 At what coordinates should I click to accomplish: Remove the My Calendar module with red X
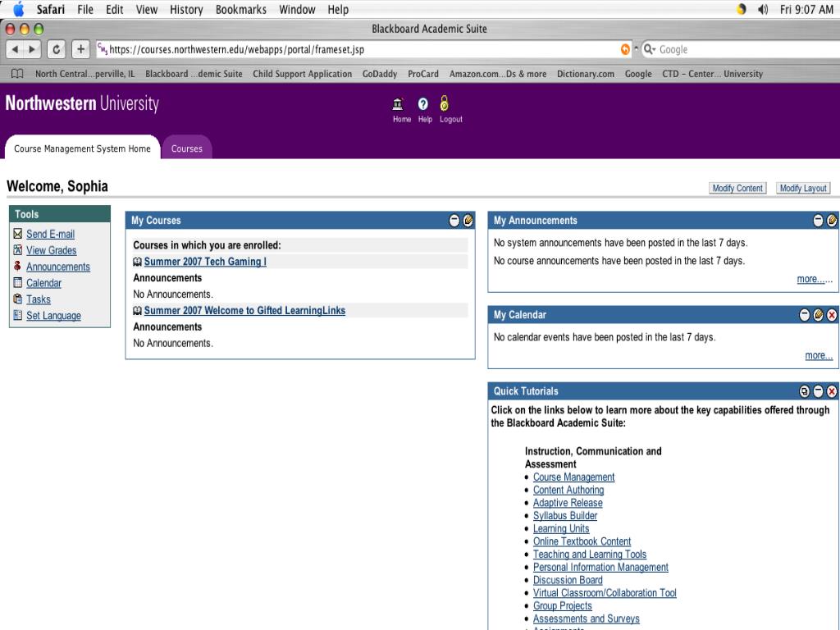pyautogui.click(x=832, y=315)
